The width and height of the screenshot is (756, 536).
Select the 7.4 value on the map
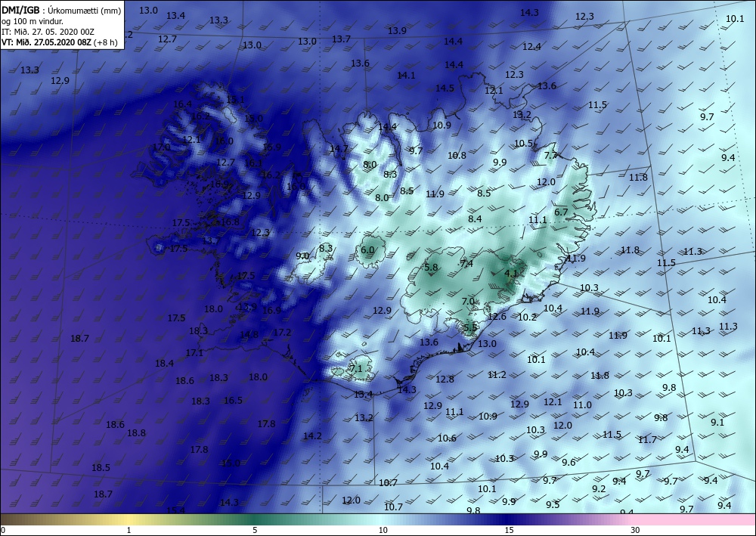click(466, 263)
